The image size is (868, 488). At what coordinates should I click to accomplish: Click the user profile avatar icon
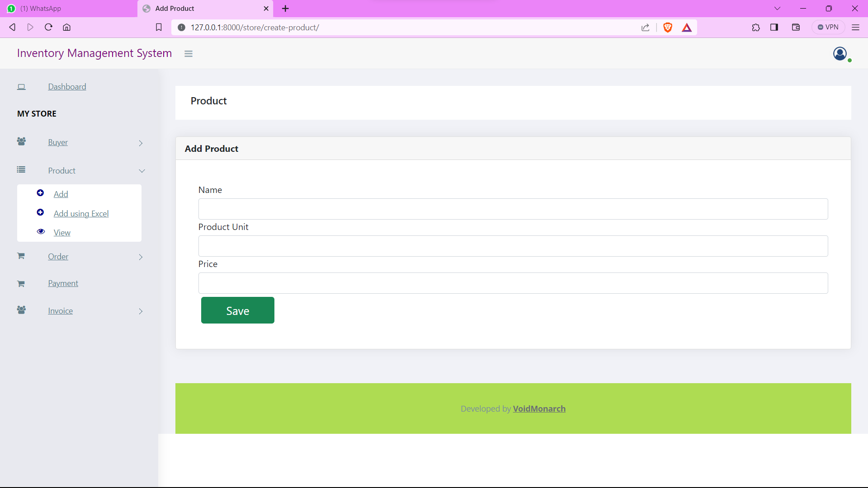840,54
